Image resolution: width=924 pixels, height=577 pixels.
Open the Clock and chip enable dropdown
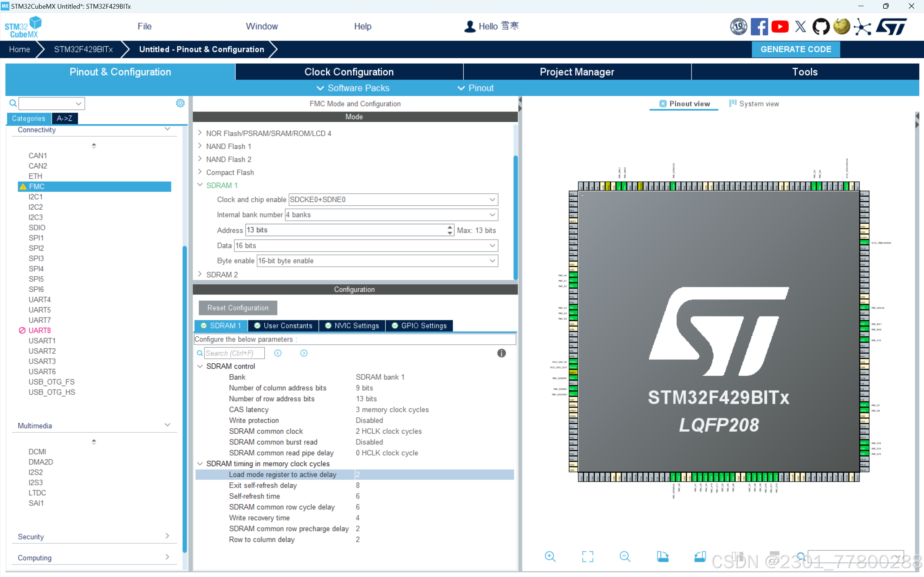(492, 199)
